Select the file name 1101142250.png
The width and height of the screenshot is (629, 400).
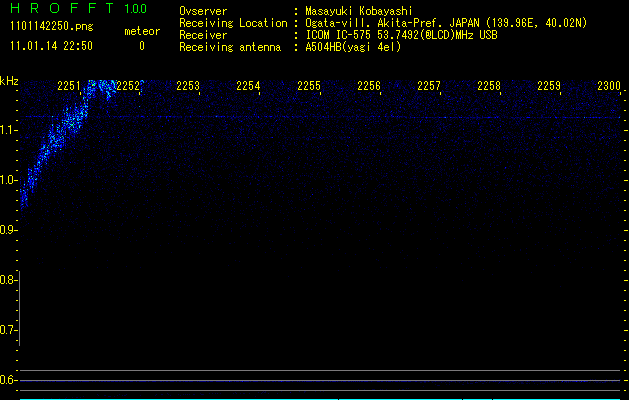(52, 27)
